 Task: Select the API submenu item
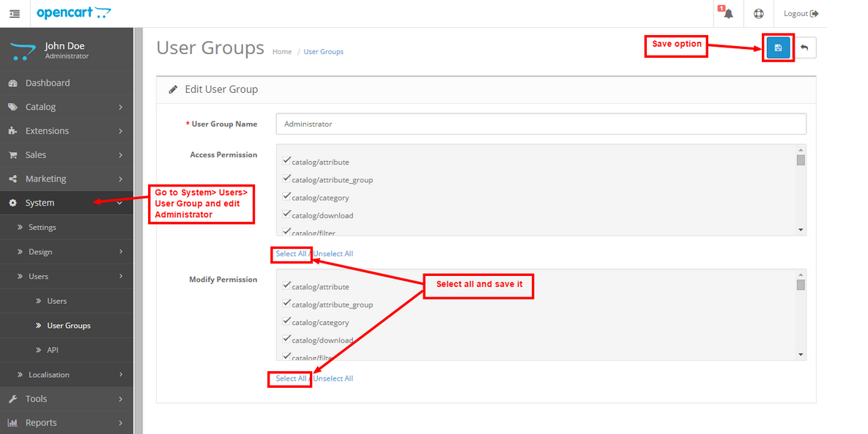52,351
